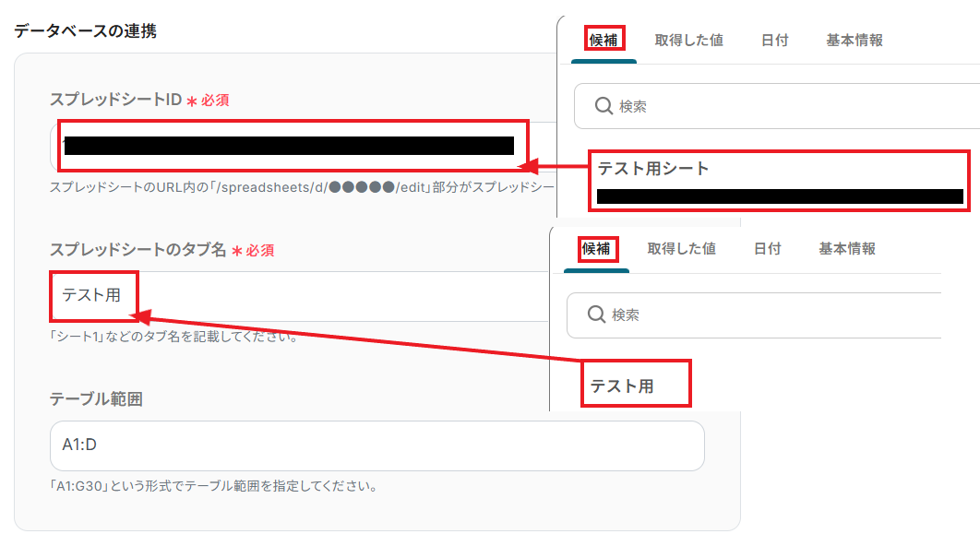Click the テーブル範囲 label
The image size is (980, 546).
pos(96,399)
